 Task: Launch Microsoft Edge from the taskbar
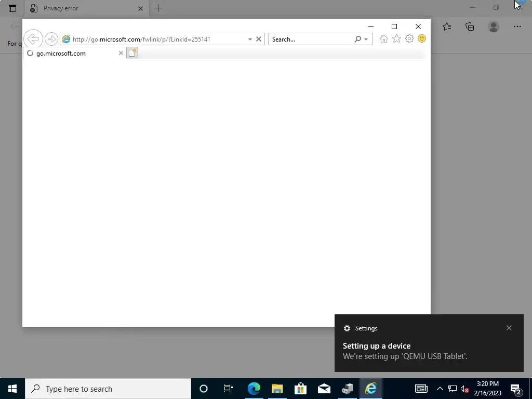click(x=254, y=389)
